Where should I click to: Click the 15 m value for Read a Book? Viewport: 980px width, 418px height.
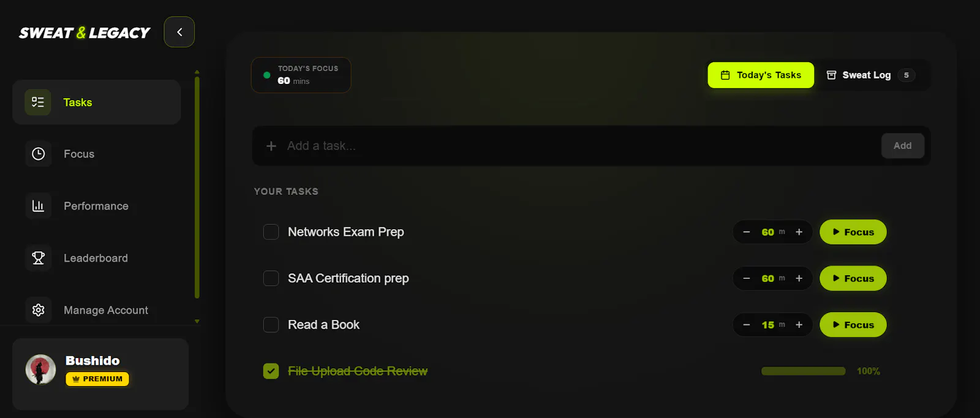773,325
